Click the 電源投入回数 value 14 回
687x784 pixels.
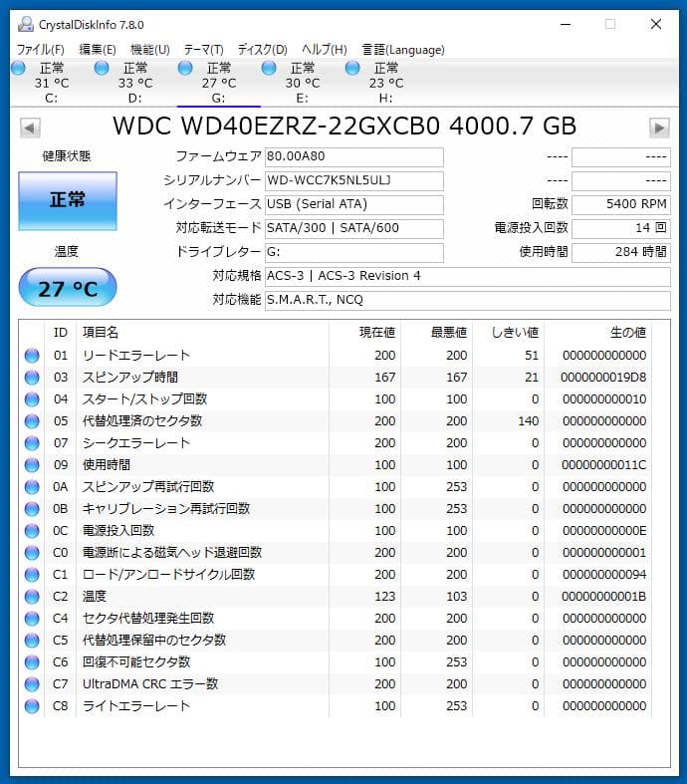pos(620,228)
